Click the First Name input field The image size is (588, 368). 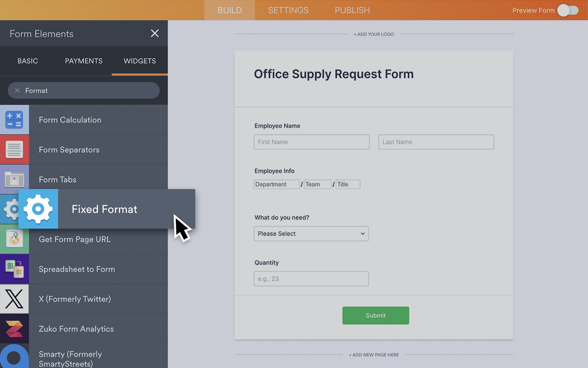pyautogui.click(x=311, y=142)
